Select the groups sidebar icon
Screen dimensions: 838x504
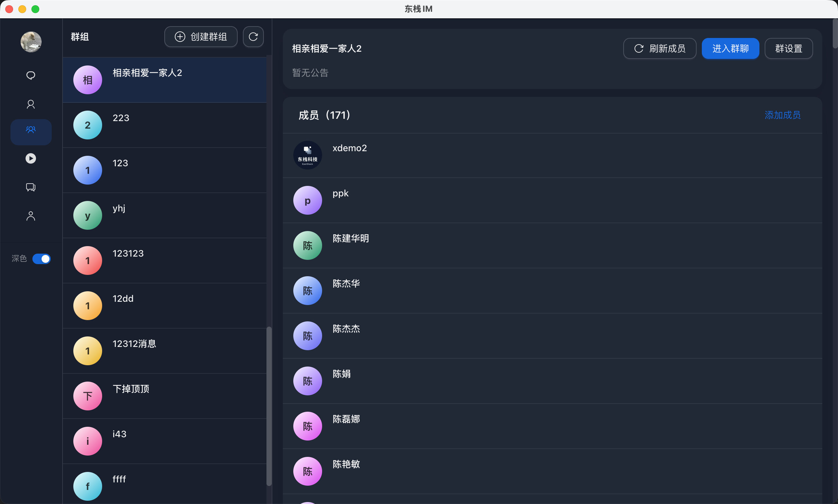click(31, 132)
